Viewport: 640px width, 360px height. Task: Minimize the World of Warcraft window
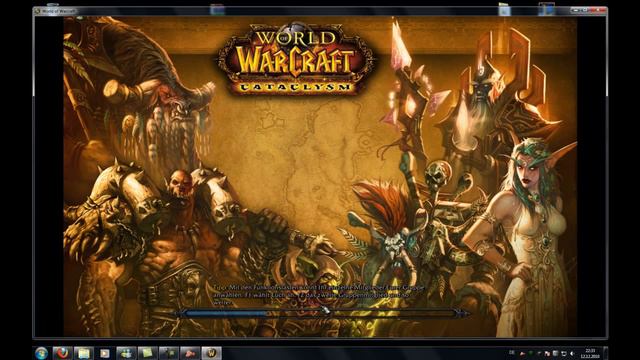pyautogui.click(x=576, y=10)
